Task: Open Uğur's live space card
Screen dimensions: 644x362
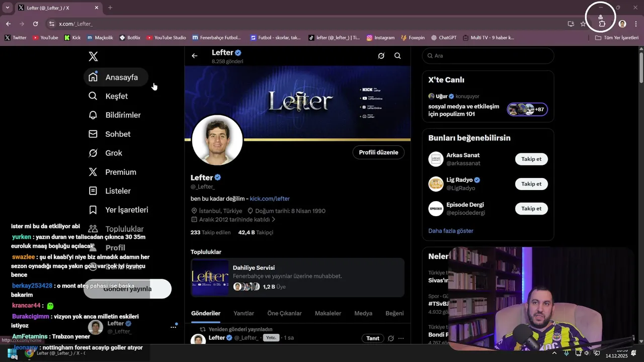Action: tap(488, 105)
